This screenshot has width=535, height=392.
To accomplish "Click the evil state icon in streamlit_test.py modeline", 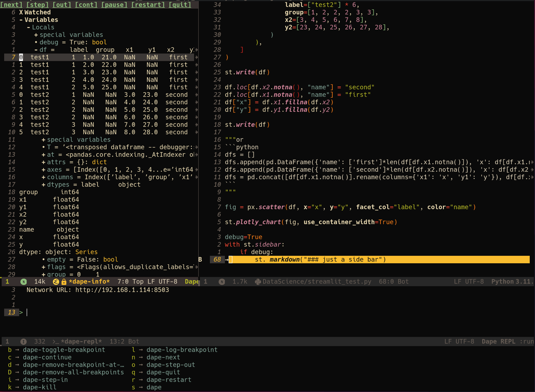I will click(222, 282).
